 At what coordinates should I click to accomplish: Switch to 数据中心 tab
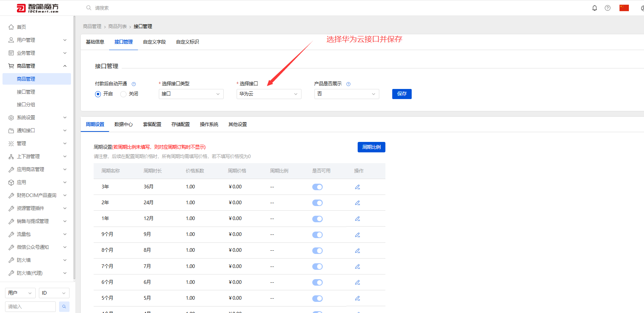(x=124, y=125)
